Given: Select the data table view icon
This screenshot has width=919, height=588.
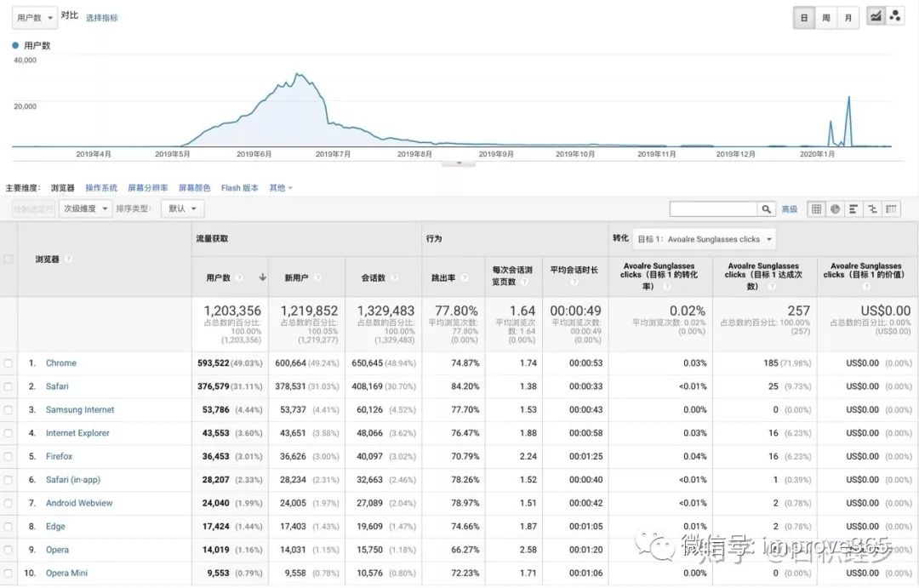Looking at the screenshot, I should point(816,208).
